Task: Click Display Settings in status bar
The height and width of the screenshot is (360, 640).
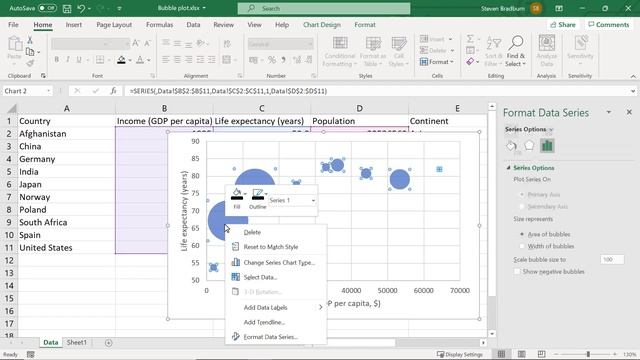Action: 459,354
